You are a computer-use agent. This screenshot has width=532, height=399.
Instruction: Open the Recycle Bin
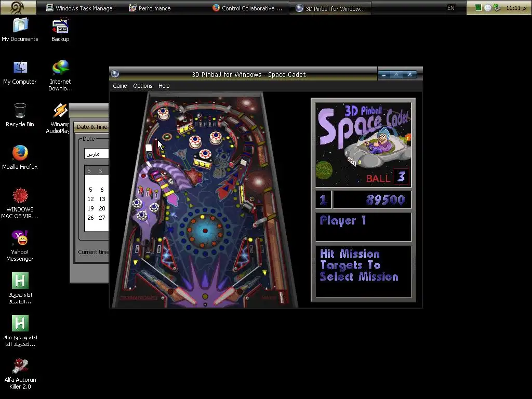20,115
